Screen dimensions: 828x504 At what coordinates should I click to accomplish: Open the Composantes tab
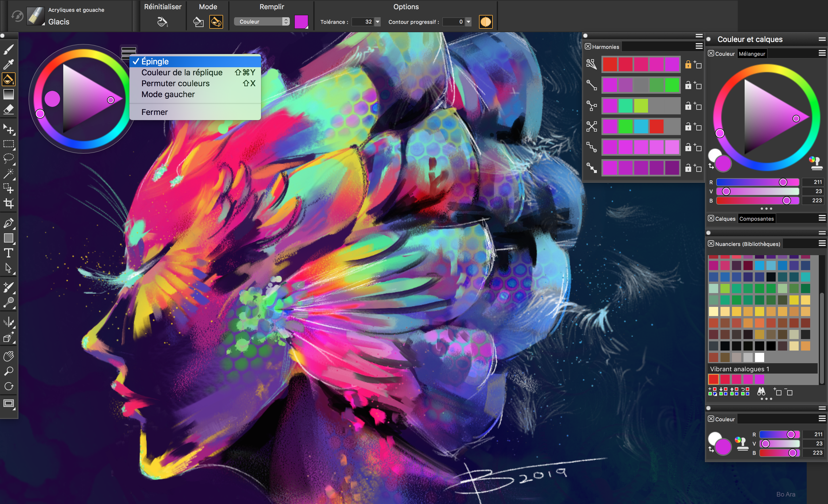(756, 219)
